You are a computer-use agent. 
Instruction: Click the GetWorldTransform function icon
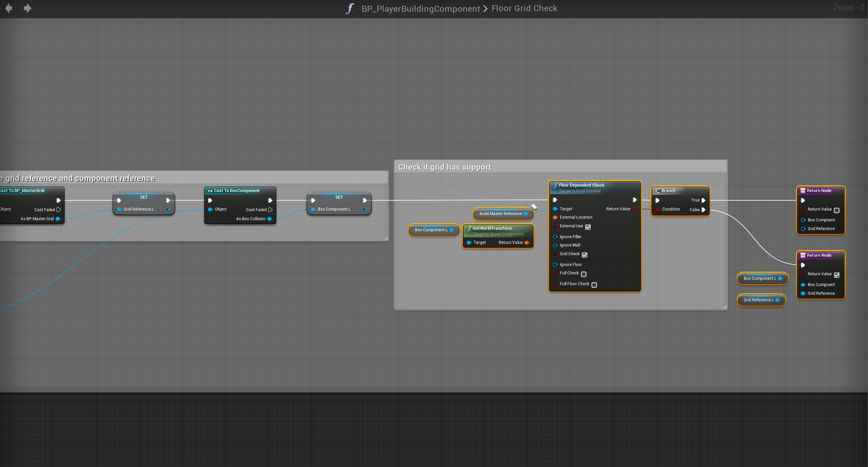point(469,228)
